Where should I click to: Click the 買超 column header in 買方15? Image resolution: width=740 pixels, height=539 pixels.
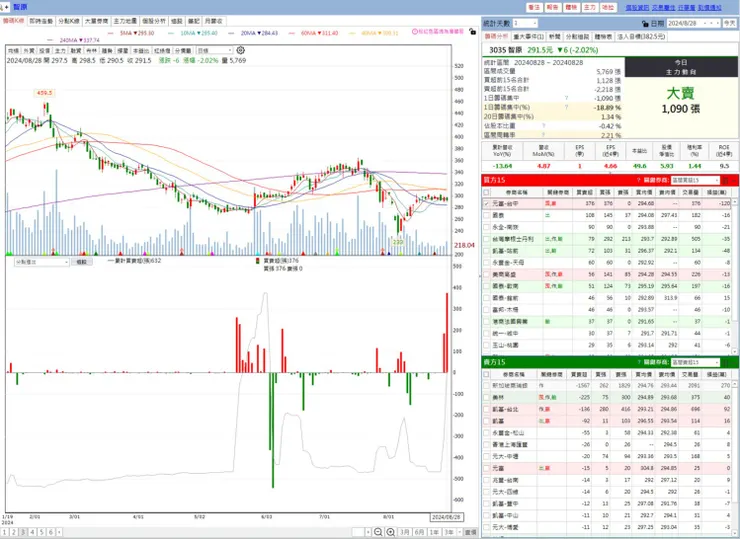(584, 192)
